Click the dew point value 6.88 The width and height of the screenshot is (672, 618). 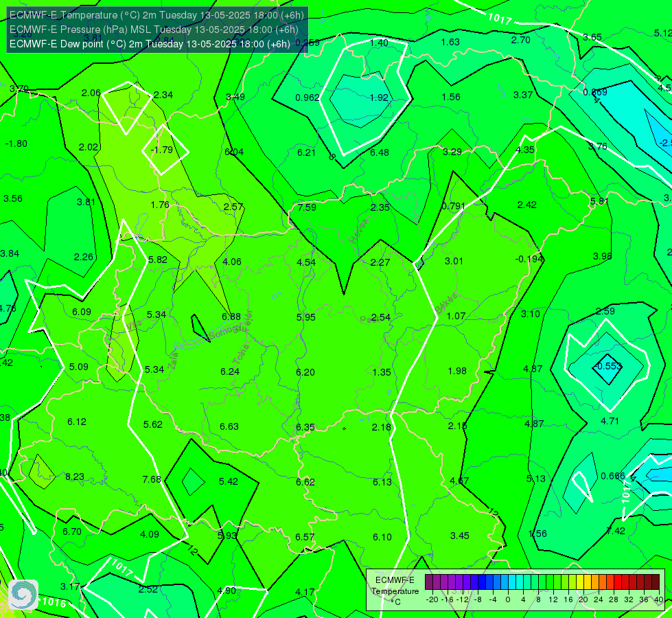(231, 317)
